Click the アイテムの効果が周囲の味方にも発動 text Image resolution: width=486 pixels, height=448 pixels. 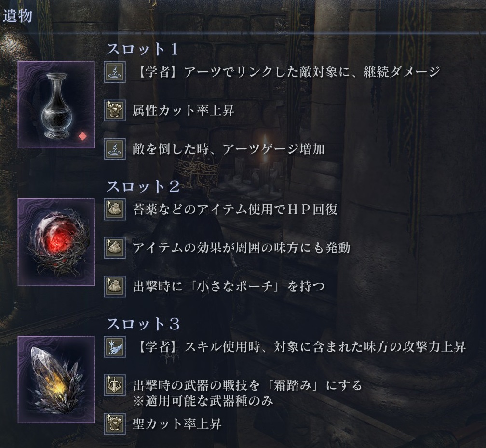pyautogui.click(x=242, y=248)
